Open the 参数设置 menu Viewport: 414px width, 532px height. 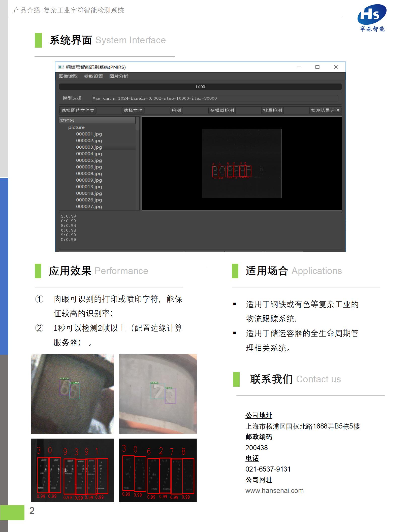point(93,76)
